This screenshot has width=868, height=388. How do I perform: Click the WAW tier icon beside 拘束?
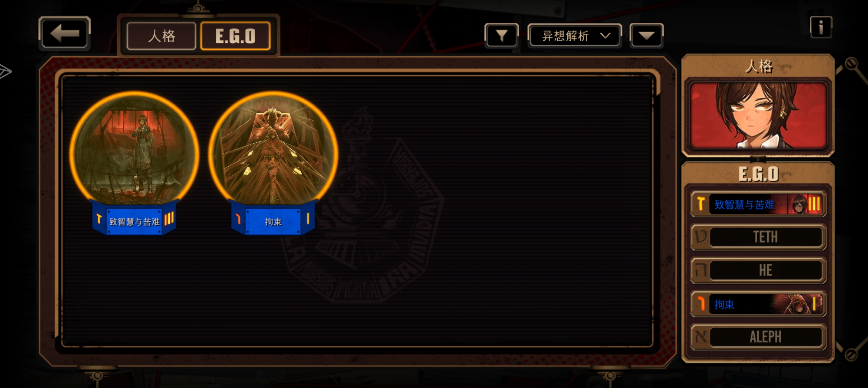[700, 304]
